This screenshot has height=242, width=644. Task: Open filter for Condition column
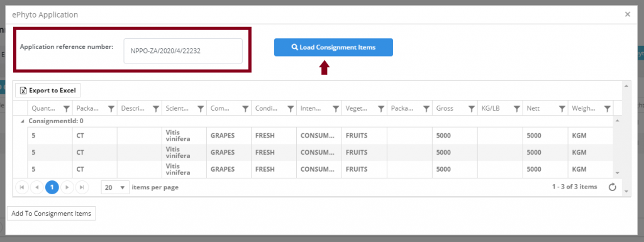[291, 109]
